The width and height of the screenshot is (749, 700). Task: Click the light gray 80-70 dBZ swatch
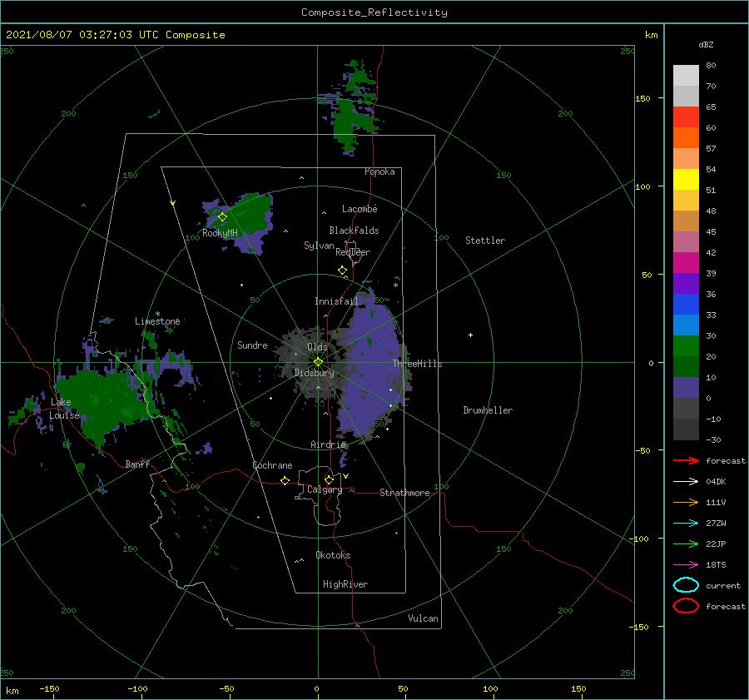tap(686, 76)
